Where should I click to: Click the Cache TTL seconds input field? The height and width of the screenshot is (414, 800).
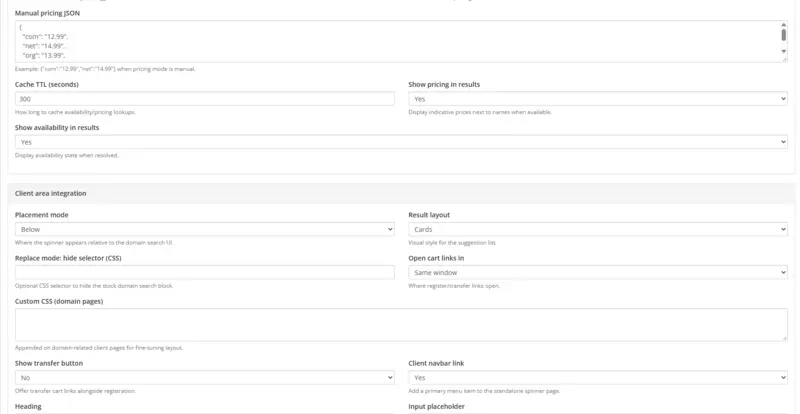click(205, 99)
